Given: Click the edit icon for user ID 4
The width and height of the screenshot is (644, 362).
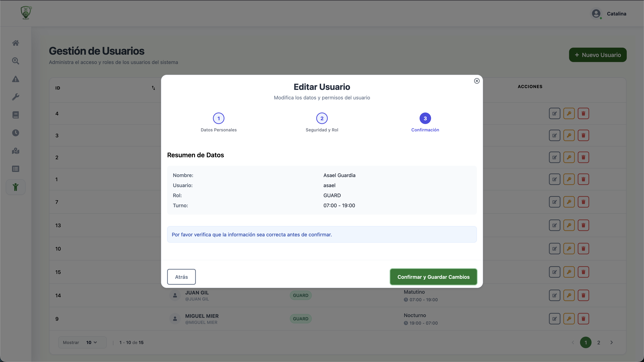Looking at the screenshot, I should (x=554, y=113).
